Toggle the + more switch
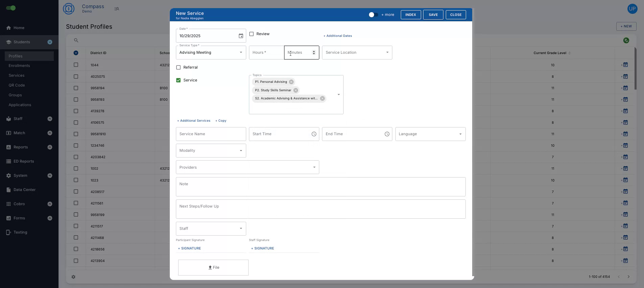The image size is (644, 288). coord(373,15)
